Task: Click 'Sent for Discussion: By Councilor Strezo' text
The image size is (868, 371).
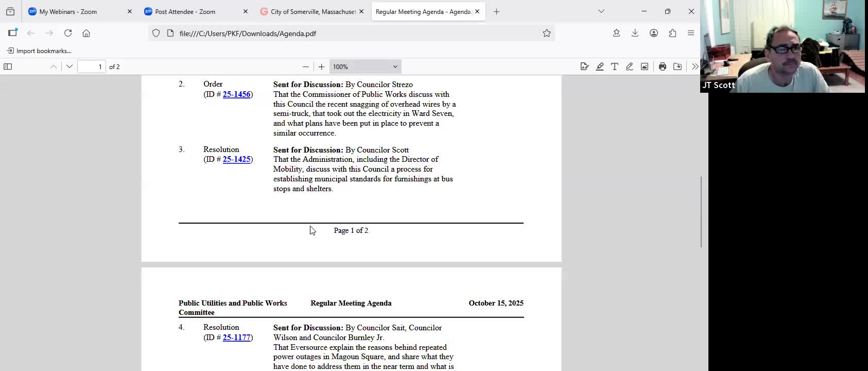Action: pos(343,85)
